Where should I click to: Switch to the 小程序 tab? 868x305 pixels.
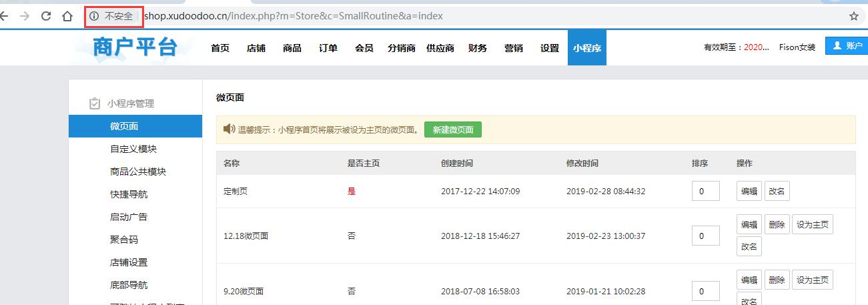coord(586,48)
